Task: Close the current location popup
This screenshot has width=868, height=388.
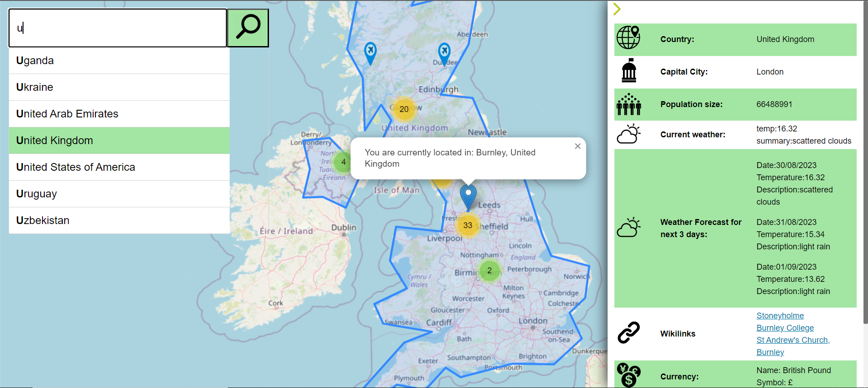Action: (x=577, y=146)
